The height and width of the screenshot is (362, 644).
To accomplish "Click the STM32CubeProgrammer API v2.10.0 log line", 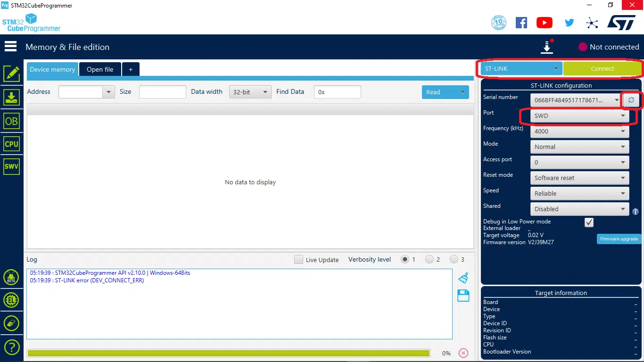I will [x=110, y=273].
